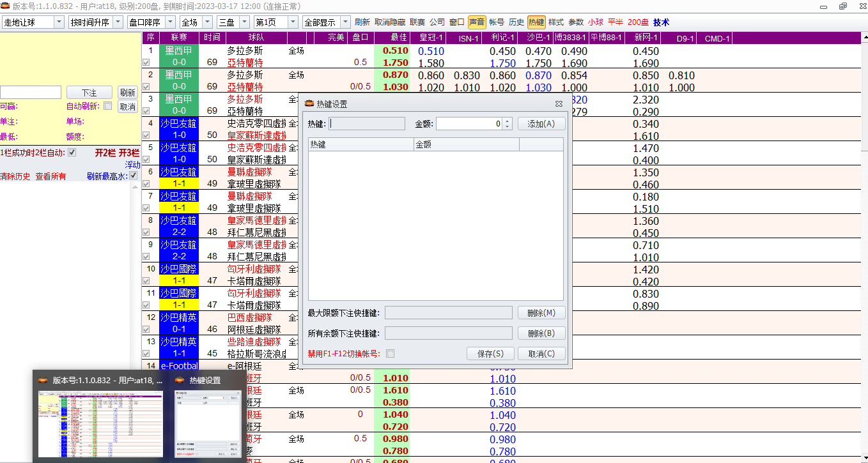The width and height of the screenshot is (868, 463).
Task: Click 取消隐藏 in the toolbar
Action: 390,22
